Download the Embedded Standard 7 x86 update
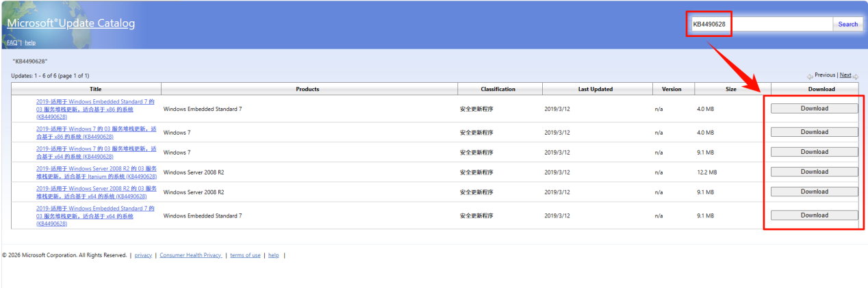 pos(814,109)
